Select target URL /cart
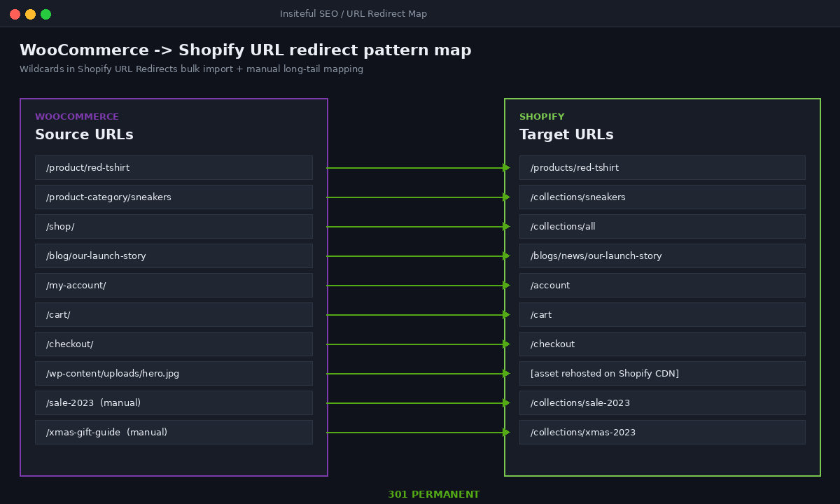 pyautogui.click(x=662, y=315)
